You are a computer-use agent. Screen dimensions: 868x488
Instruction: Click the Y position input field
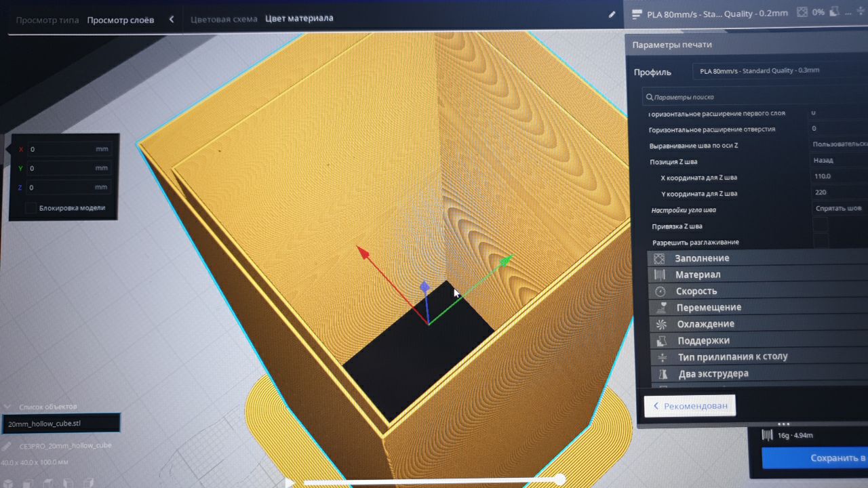pyautogui.click(x=68, y=168)
